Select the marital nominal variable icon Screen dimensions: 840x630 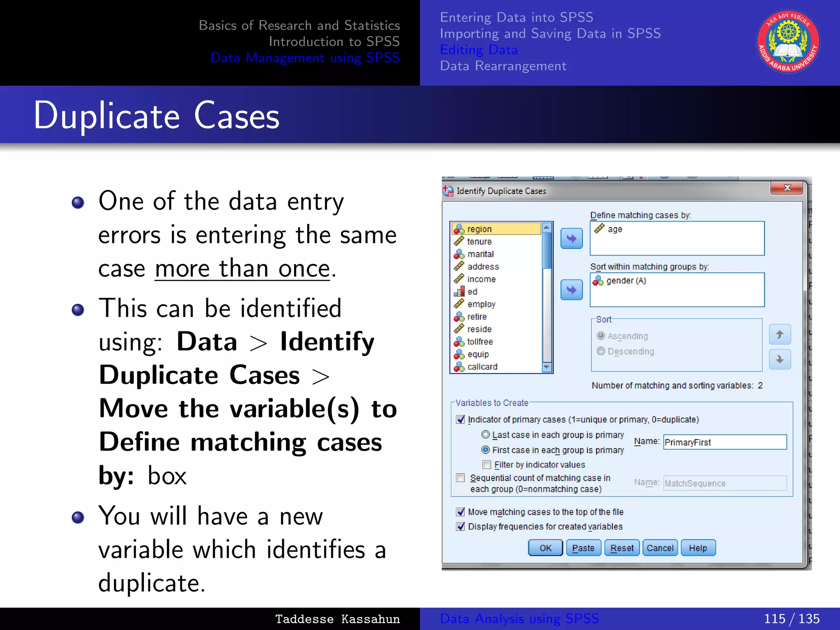click(x=459, y=254)
